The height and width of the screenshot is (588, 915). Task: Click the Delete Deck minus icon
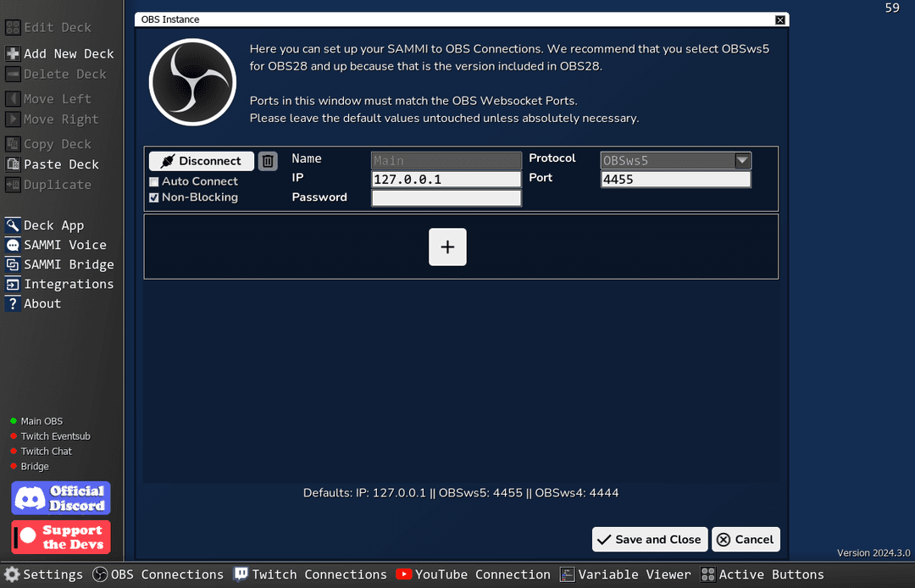coord(13,74)
